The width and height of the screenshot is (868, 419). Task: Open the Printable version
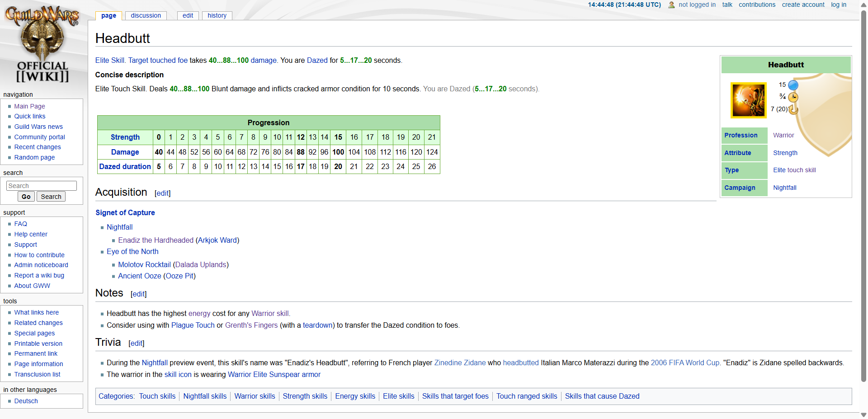coord(38,344)
